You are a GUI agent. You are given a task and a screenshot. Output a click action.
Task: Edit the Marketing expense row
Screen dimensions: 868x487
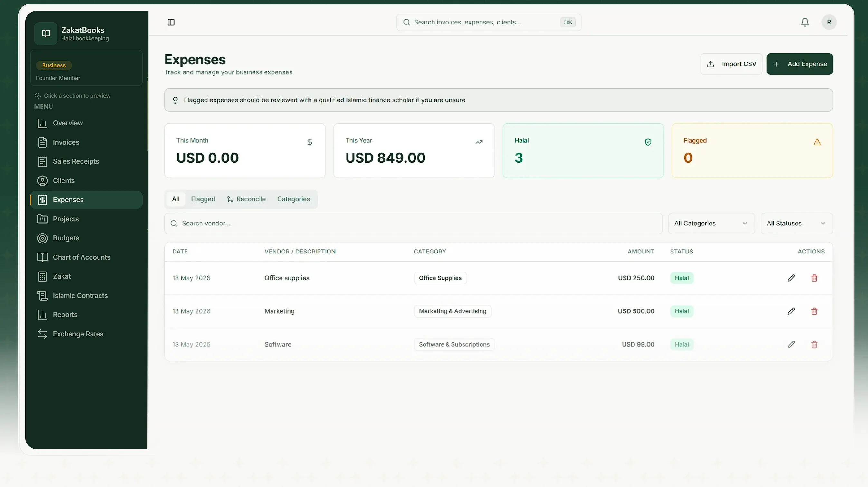click(791, 311)
